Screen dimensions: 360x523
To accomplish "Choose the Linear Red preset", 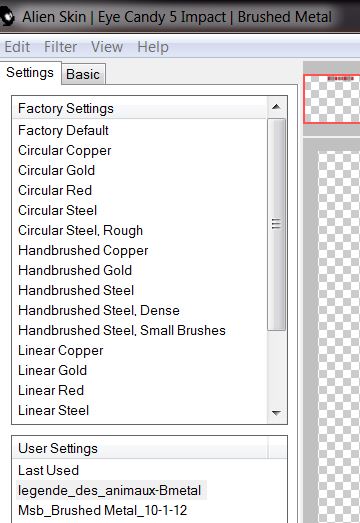I will (x=51, y=391).
